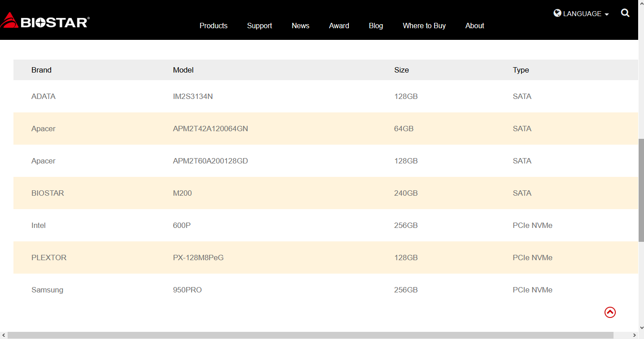Select model IM2S3134N
This screenshot has height=339, width=644.
(193, 96)
